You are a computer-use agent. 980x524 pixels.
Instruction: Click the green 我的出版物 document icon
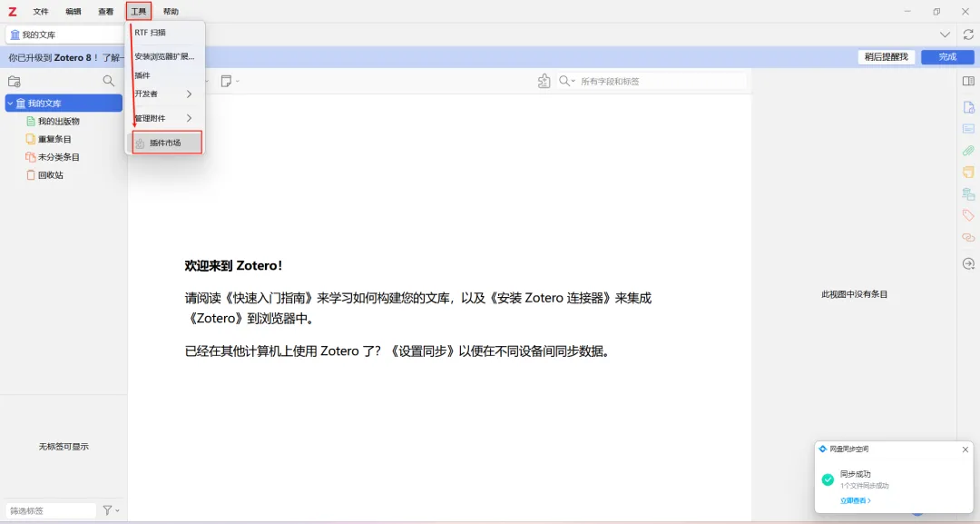pos(31,122)
